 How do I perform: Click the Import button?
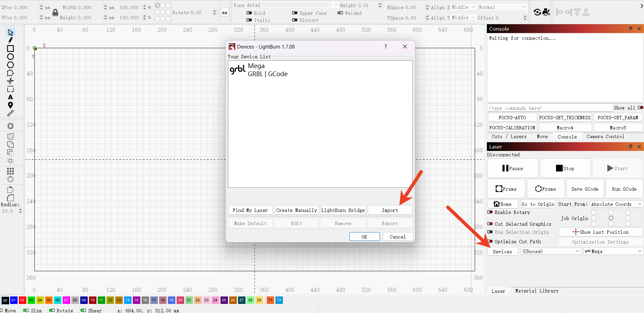coord(390,210)
